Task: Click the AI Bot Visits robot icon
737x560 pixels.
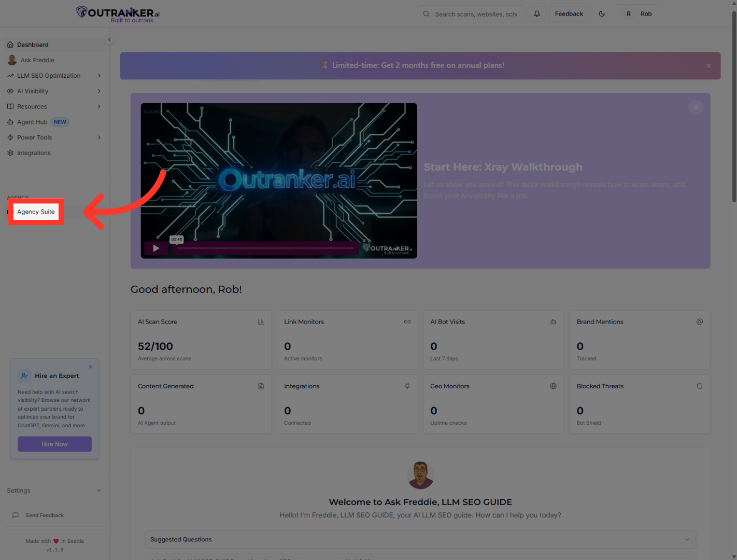Action: (x=554, y=322)
